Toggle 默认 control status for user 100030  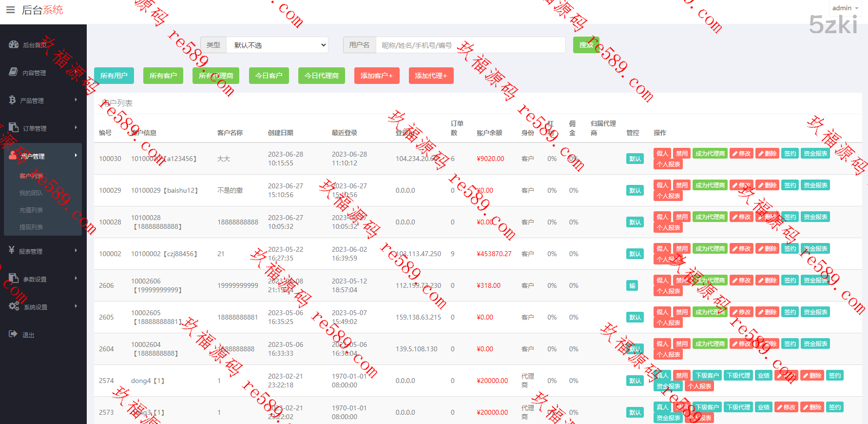(x=635, y=159)
